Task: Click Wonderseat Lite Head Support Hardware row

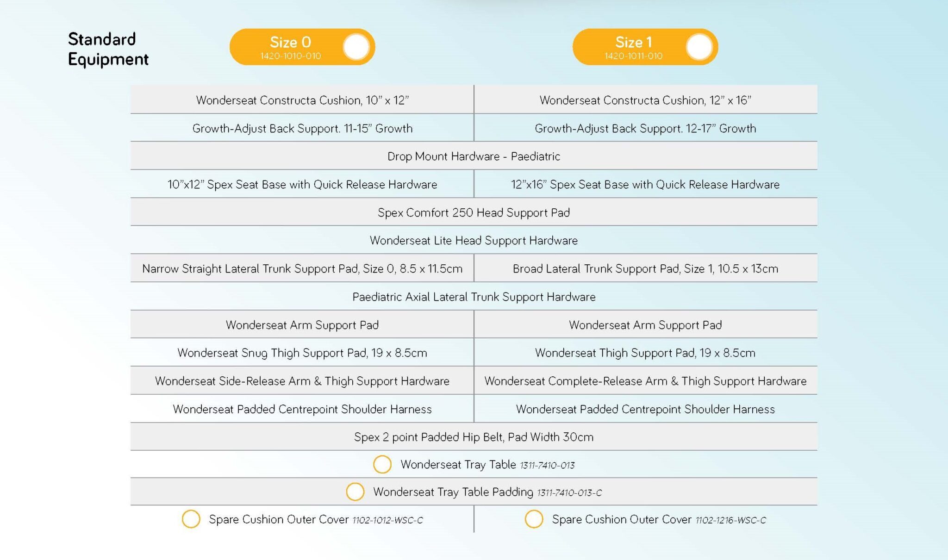Action: pos(474,240)
